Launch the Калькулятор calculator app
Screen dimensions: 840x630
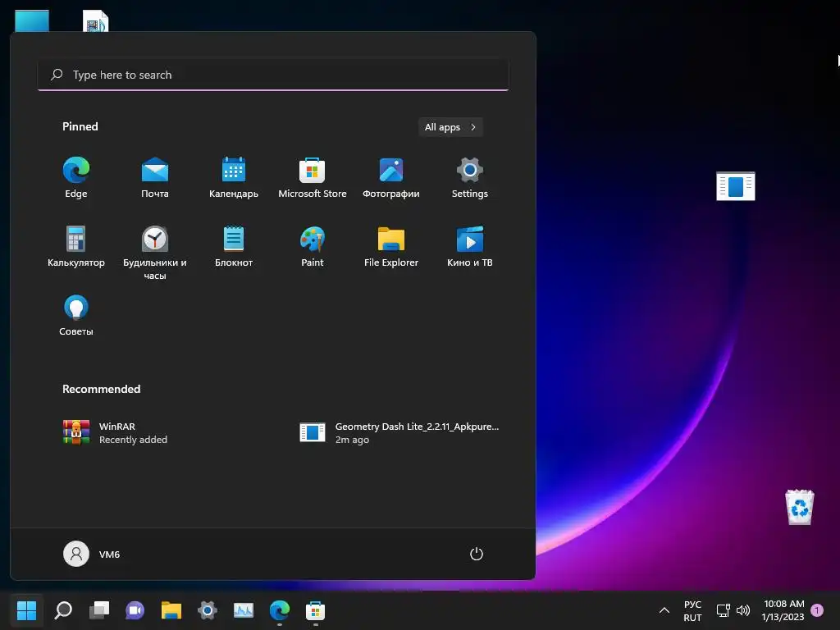[x=76, y=246]
